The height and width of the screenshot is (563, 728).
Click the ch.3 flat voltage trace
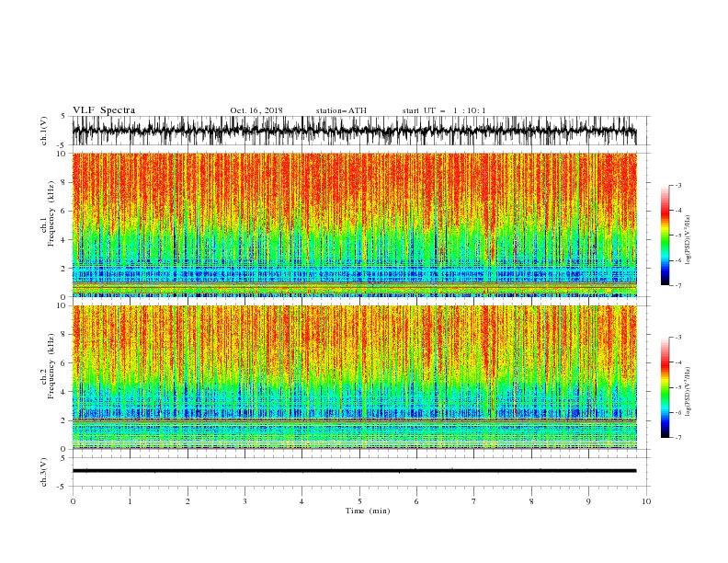coord(354,471)
